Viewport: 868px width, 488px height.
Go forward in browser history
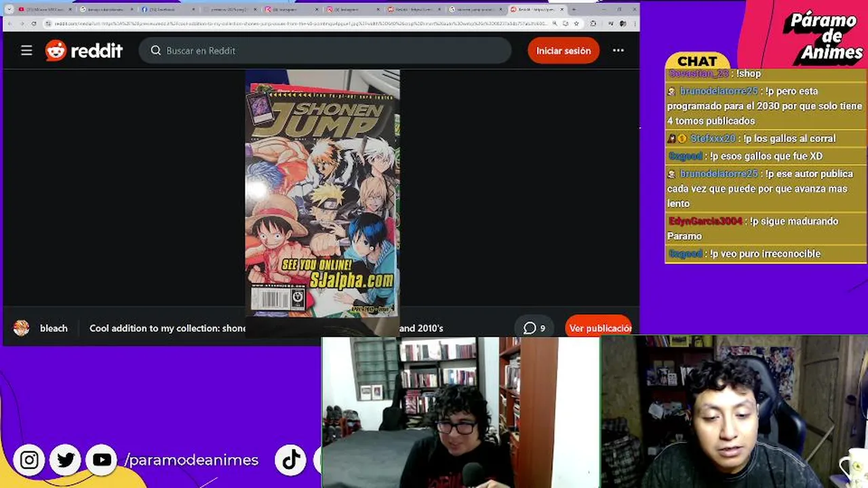tap(22, 24)
